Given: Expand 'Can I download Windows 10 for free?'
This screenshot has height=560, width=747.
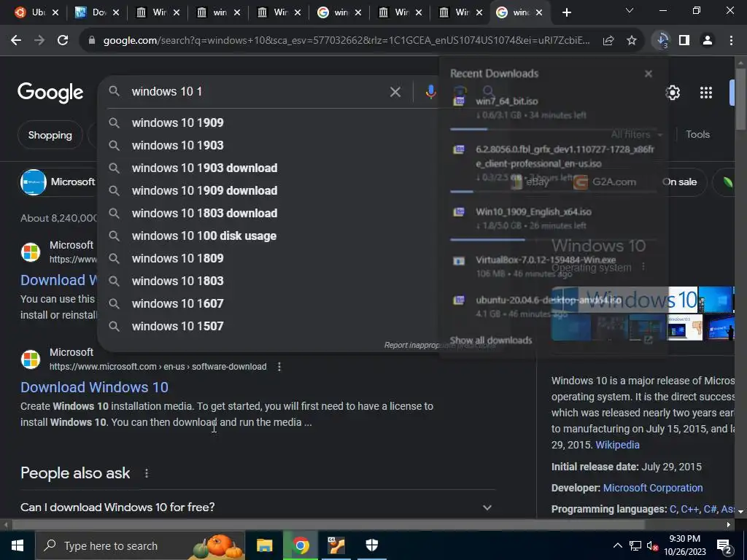Looking at the screenshot, I should pyautogui.click(x=258, y=507).
